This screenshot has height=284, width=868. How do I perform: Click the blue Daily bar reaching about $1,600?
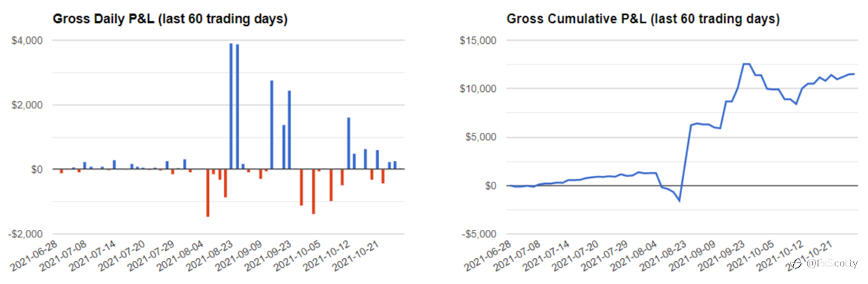(x=348, y=143)
